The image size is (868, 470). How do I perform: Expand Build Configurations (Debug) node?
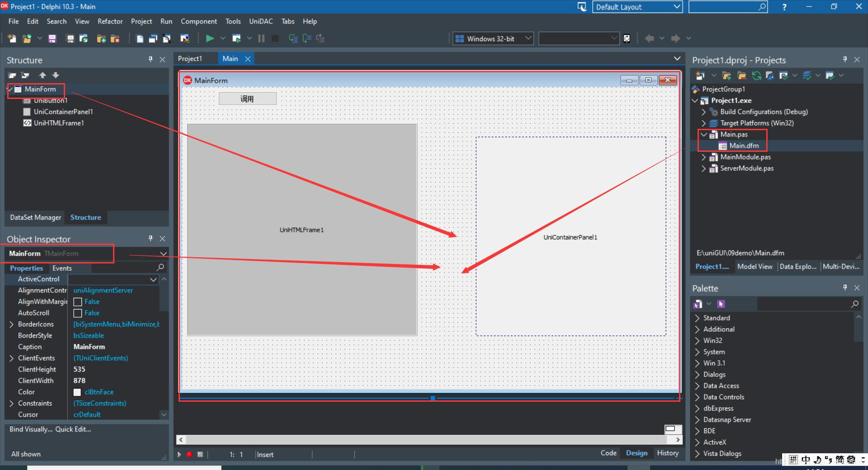click(703, 112)
